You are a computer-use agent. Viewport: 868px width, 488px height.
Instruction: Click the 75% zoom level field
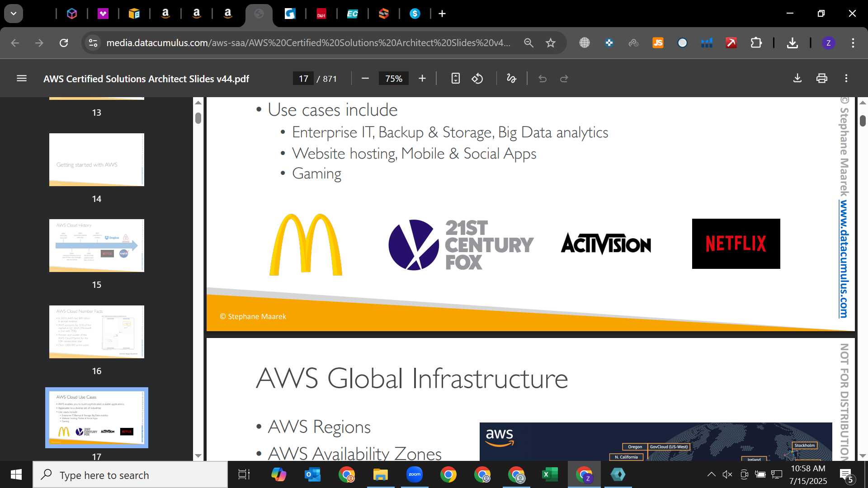393,79
